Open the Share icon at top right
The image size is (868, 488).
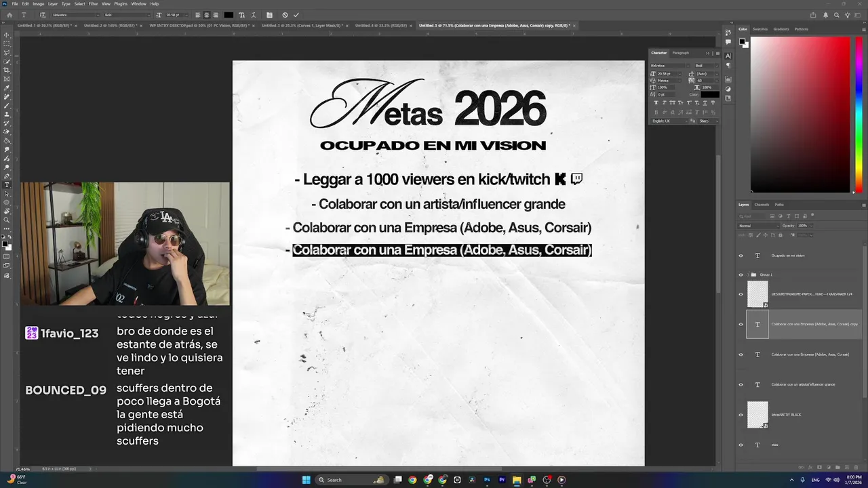(x=813, y=15)
